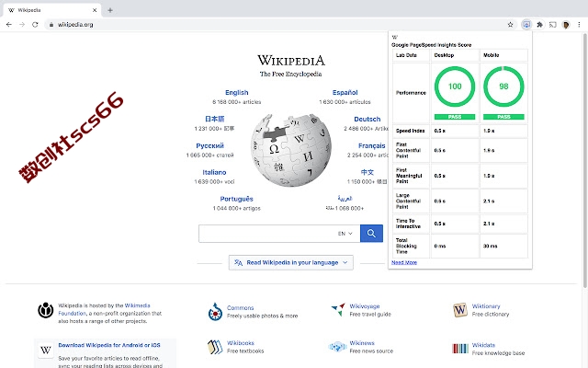This screenshot has height=368, width=588.
Task: Click the Total Blocking Time label
Action: pyautogui.click(x=406, y=246)
